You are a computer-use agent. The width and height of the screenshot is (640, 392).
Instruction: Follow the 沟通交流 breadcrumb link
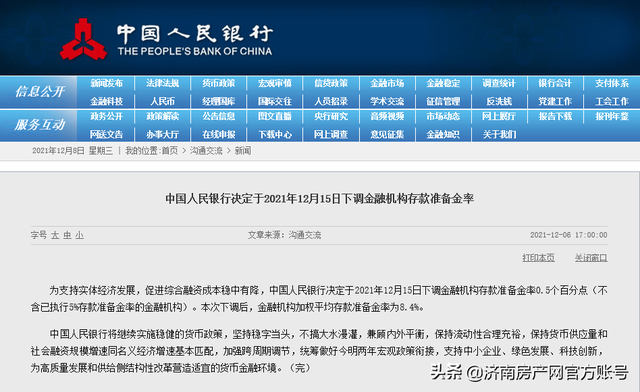coord(206,151)
